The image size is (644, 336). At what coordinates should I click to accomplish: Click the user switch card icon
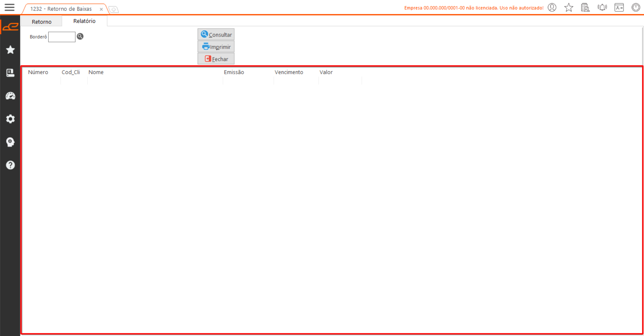(x=619, y=7)
